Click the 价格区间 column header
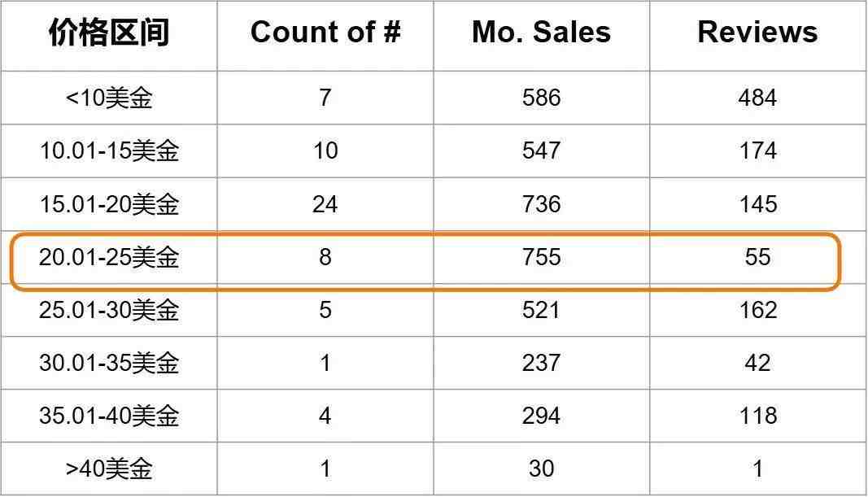This screenshot has width=868, height=497. click(x=109, y=33)
